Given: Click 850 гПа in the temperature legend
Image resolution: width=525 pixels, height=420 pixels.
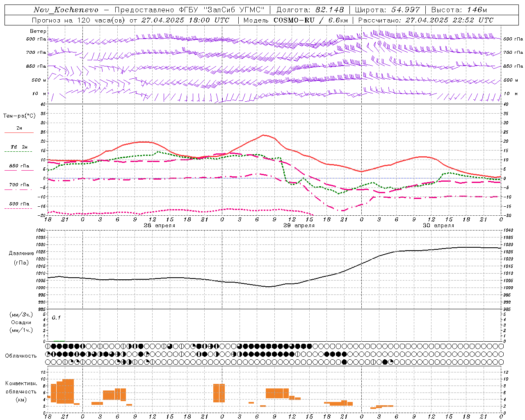Looking at the screenshot, I should [19, 167].
